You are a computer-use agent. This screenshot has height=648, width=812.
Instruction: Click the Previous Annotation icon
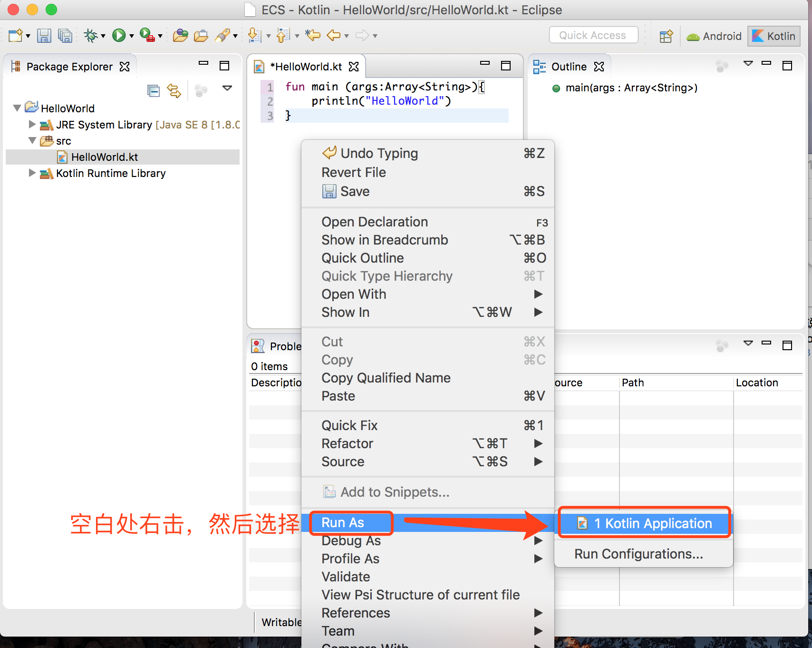tap(283, 36)
